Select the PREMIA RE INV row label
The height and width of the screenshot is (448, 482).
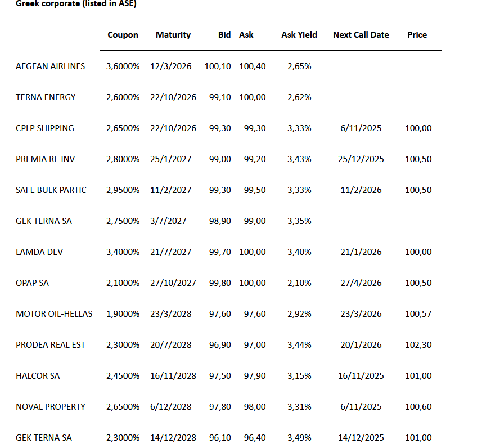click(x=45, y=159)
